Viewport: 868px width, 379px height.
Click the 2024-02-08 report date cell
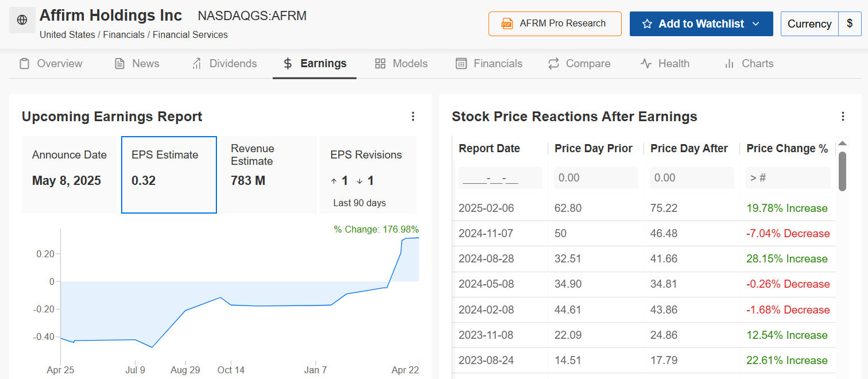tap(486, 310)
